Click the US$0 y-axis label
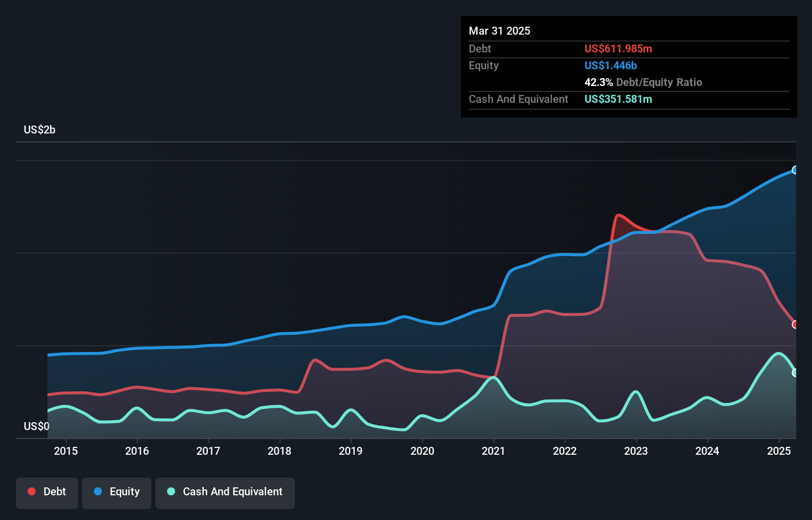 [37, 427]
